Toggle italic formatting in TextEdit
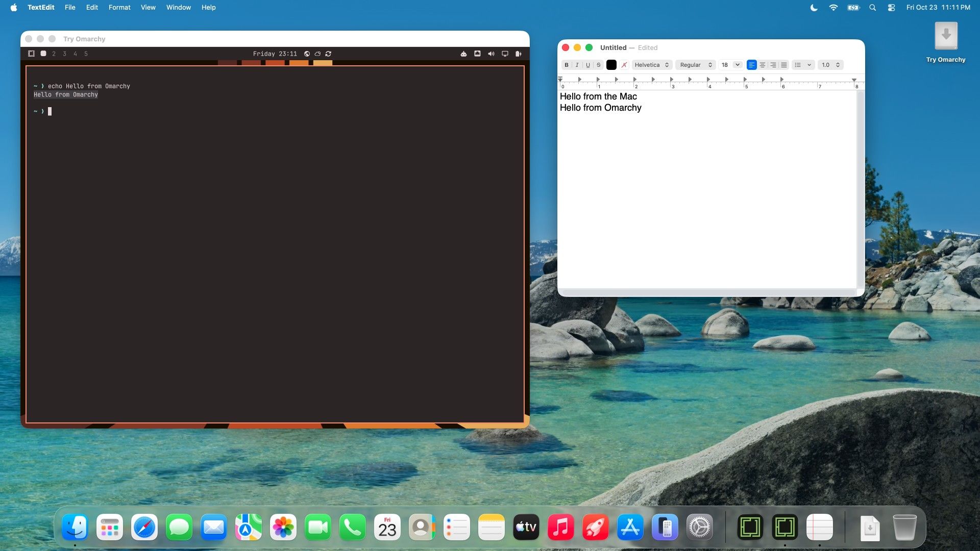 point(577,65)
